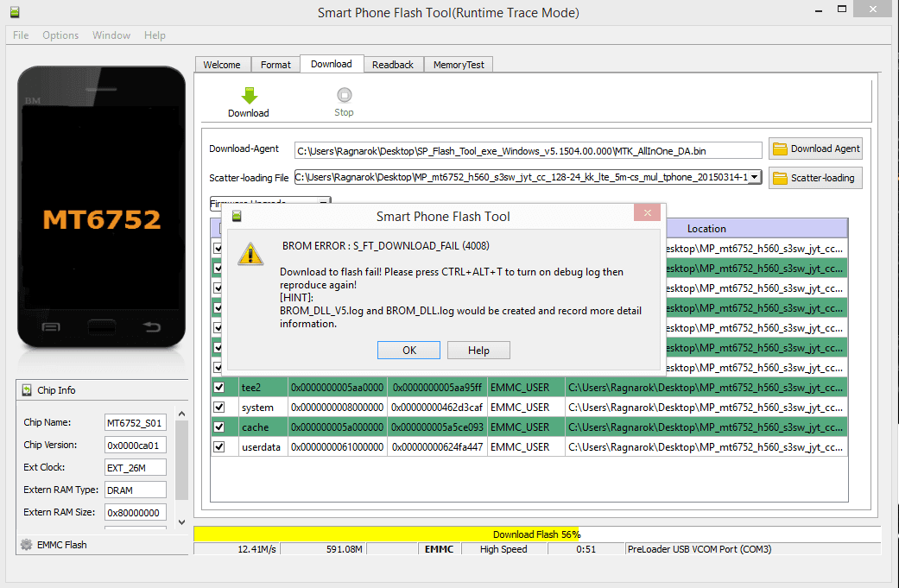Viewport: 899px width, 588px height.
Task: Click the folder icon on Scatter-loading button
Action: point(780,178)
